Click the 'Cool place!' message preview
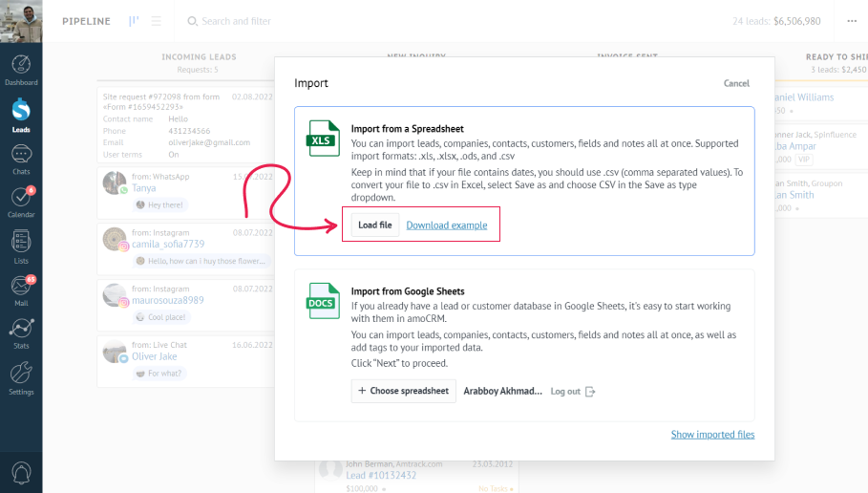The width and height of the screenshot is (868, 493). (x=161, y=317)
